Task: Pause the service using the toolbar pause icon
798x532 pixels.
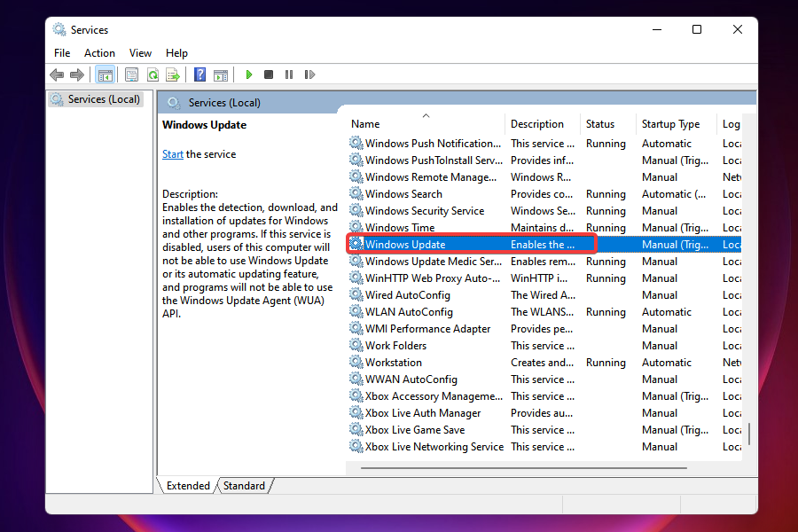Action: 289,74
